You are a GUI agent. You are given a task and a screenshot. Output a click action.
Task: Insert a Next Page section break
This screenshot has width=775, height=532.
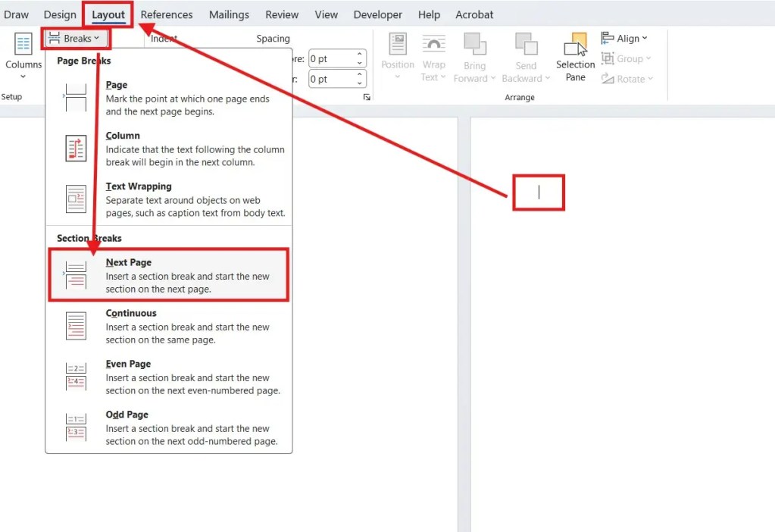click(168, 274)
